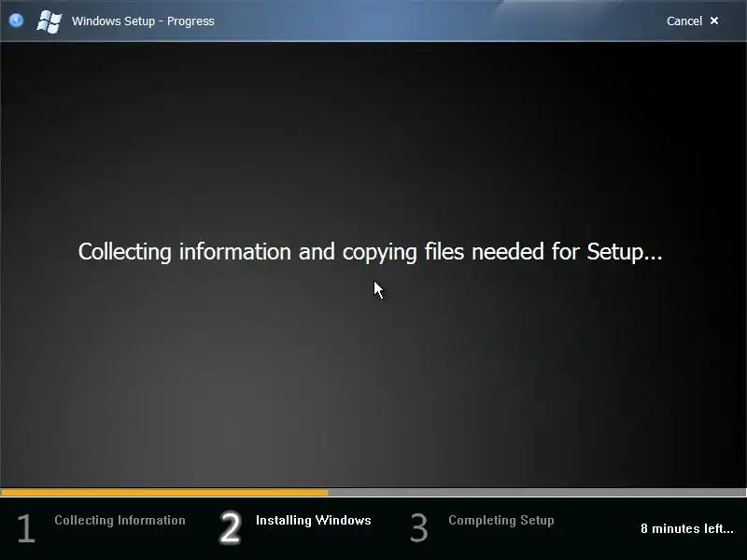747x560 pixels.
Task: Click the Windows flag logo
Action: 49,21
